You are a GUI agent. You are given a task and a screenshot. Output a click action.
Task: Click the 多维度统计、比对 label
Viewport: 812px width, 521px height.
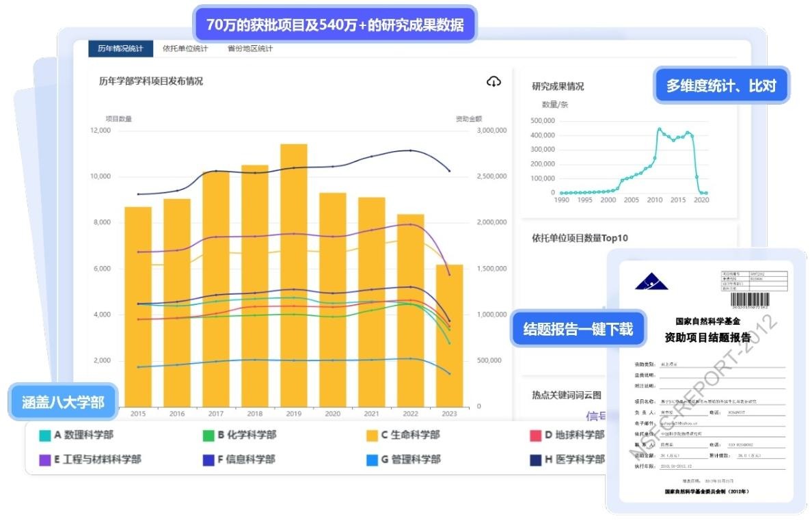(722, 85)
